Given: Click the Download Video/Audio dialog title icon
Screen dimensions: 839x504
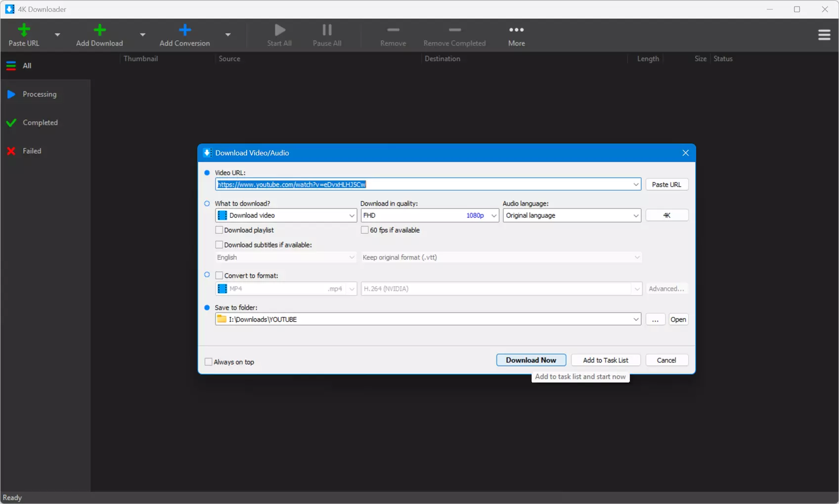Looking at the screenshot, I should pos(208,153).
